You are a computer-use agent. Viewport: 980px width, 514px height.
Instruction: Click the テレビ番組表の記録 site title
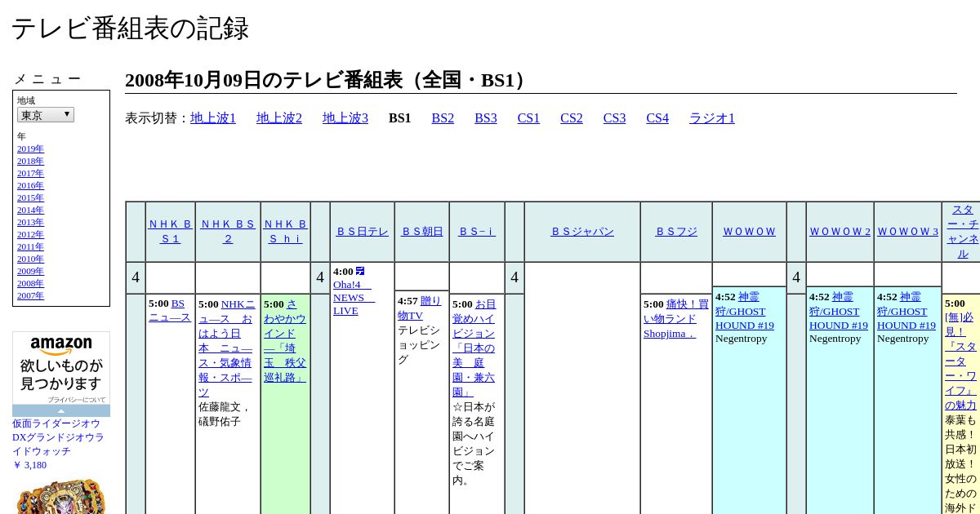(130, 29)
